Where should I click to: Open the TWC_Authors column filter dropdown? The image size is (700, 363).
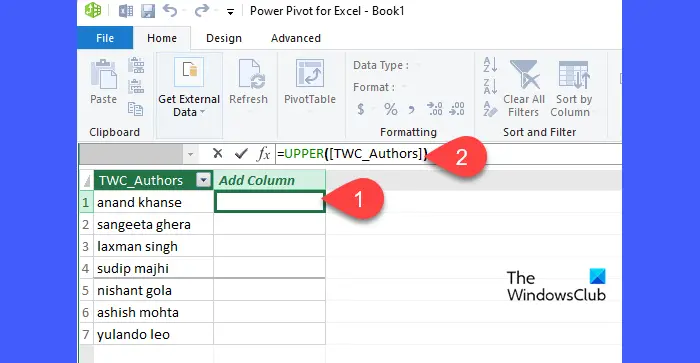point(204,180)
